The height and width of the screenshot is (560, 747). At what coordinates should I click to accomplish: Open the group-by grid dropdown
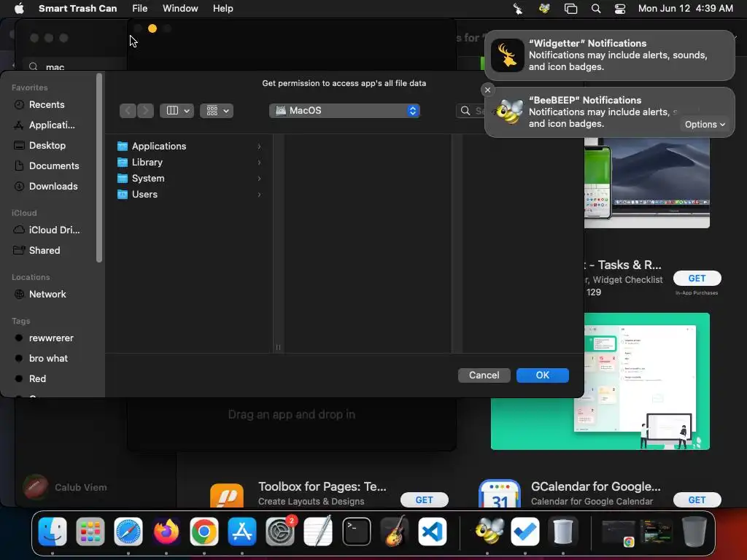coord(217,111)
